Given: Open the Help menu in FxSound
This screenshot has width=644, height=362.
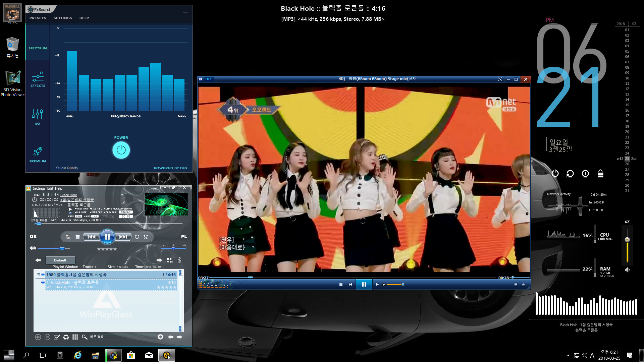Looking at the screenshot, I should point(84,18).
